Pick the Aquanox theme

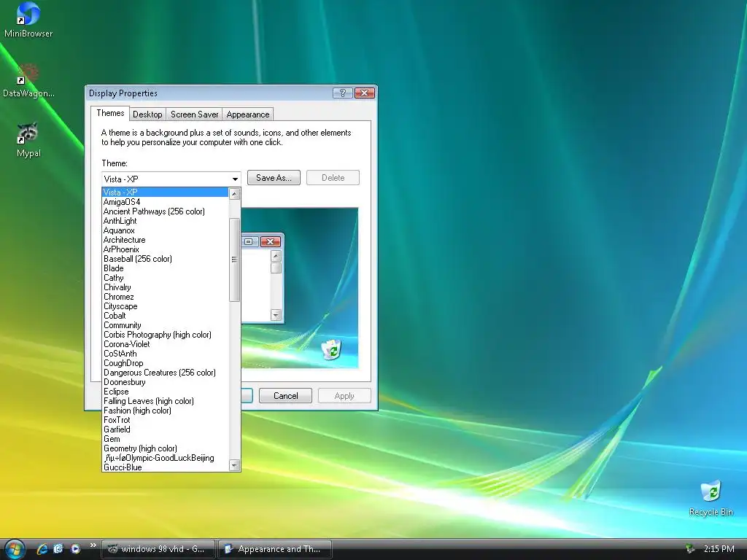pos(166,230)
